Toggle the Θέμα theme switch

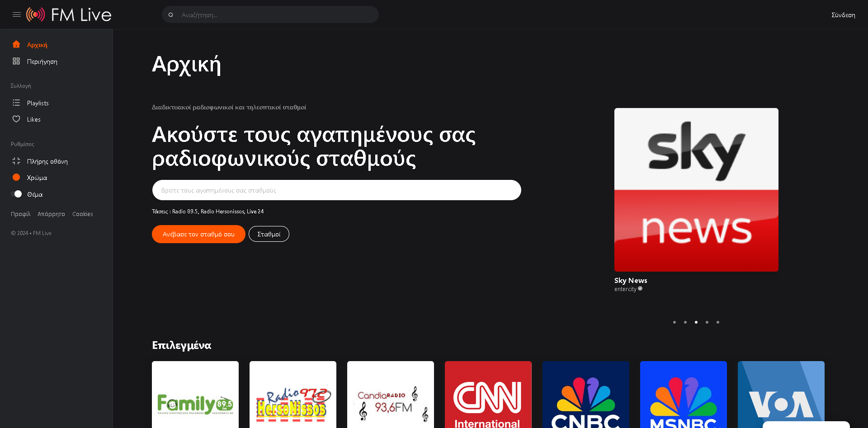coord(16,194)
